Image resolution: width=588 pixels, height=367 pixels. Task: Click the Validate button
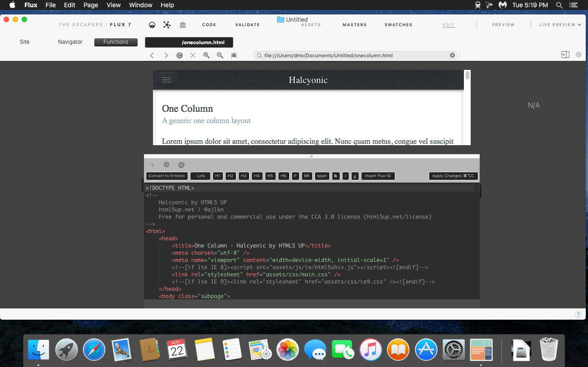[x=248, y=25]
